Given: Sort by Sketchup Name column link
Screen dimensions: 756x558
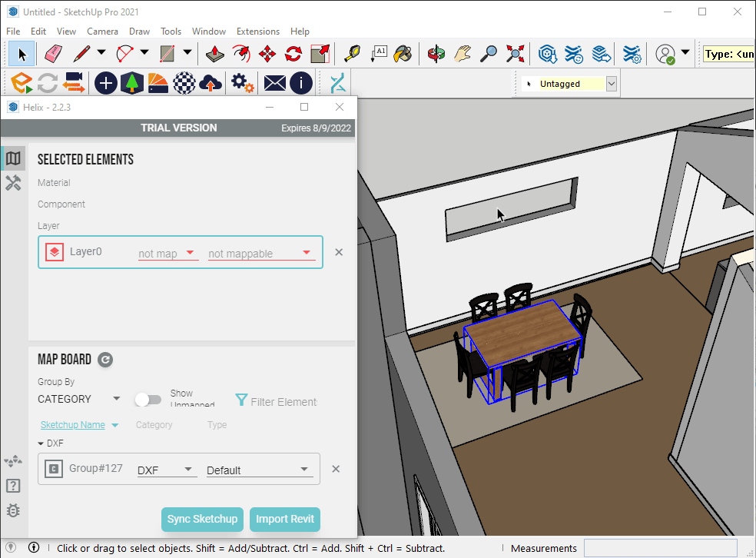Looking at the screenshot, I should tap(73, 425).
